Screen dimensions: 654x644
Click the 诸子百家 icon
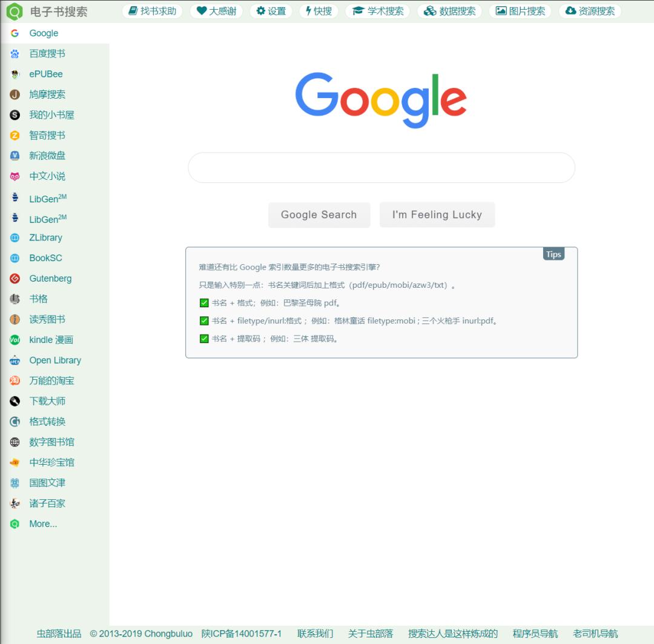15,503
